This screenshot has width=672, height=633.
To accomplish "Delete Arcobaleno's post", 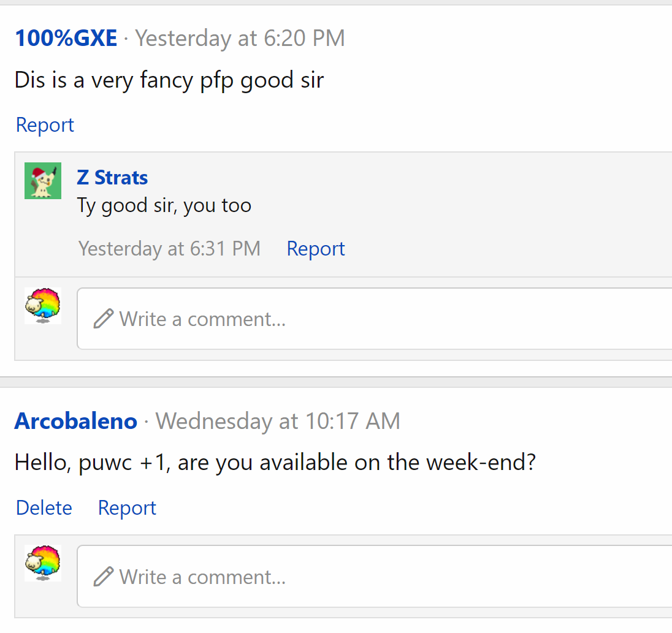I will click(x=44, y=507).
